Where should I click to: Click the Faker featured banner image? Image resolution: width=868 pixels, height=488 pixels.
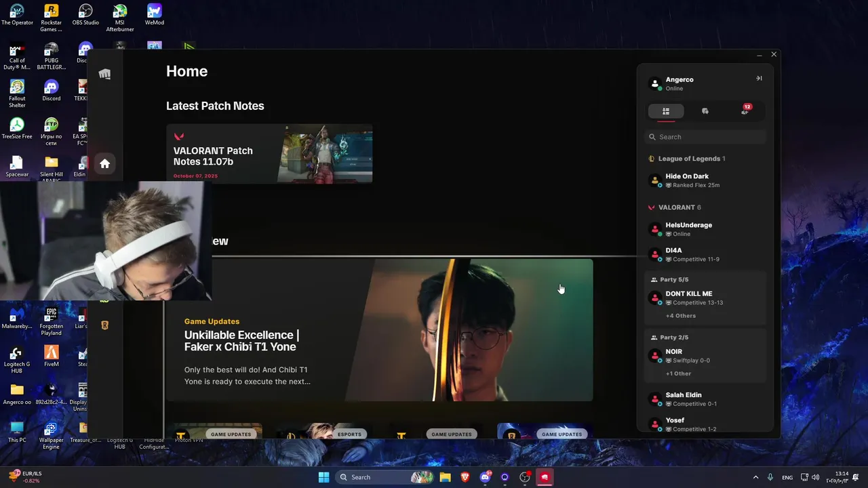click(468, 330)
